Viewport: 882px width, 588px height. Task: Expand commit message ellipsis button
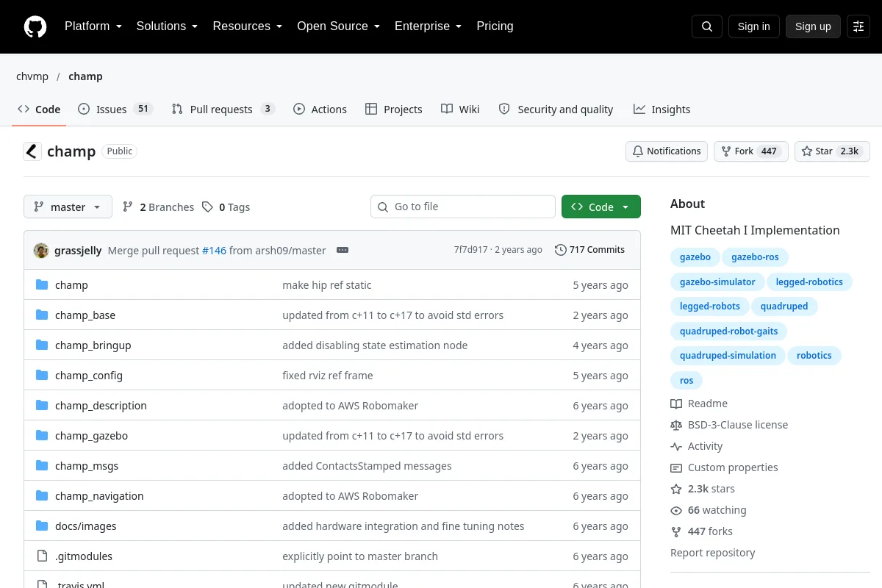coord(343,250)
